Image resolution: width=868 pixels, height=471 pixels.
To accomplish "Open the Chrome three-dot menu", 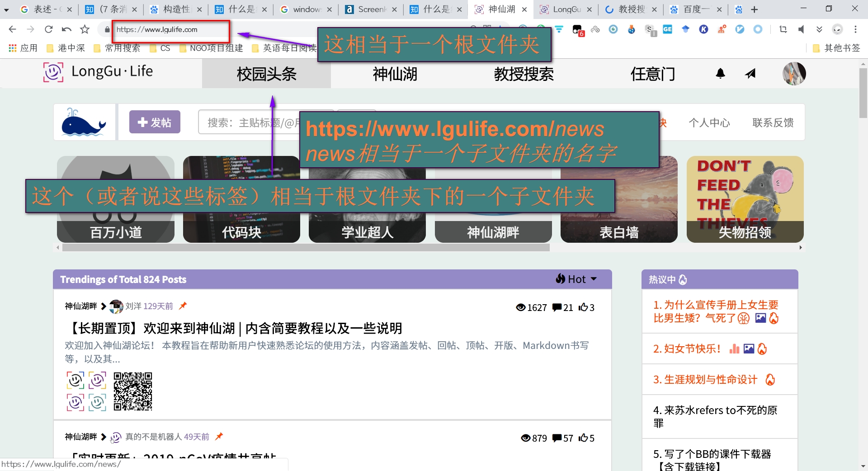I will coord(855,29).
